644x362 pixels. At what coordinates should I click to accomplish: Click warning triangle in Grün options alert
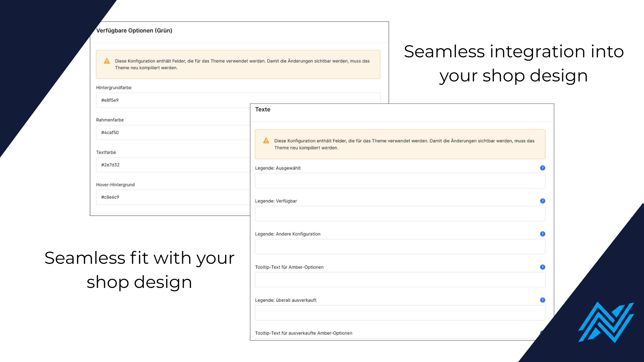tap(107, 61)
